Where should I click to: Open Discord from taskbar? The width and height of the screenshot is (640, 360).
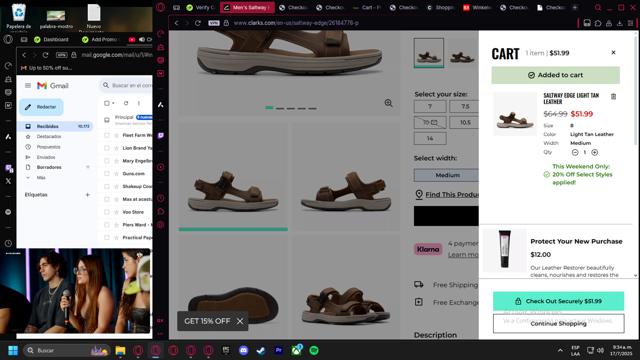coord(244,350)
